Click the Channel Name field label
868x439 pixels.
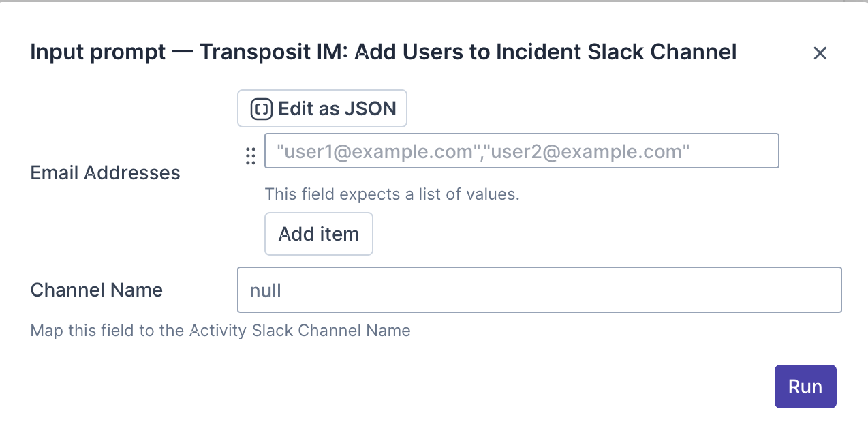click(96, 290)
